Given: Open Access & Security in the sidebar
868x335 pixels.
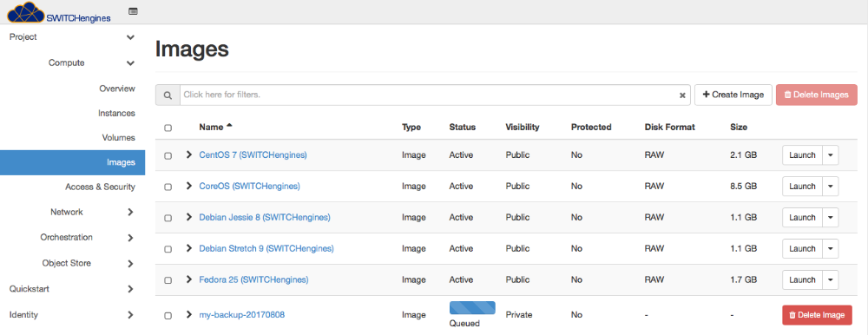Looking at the screenshot, I should point(100,187).
